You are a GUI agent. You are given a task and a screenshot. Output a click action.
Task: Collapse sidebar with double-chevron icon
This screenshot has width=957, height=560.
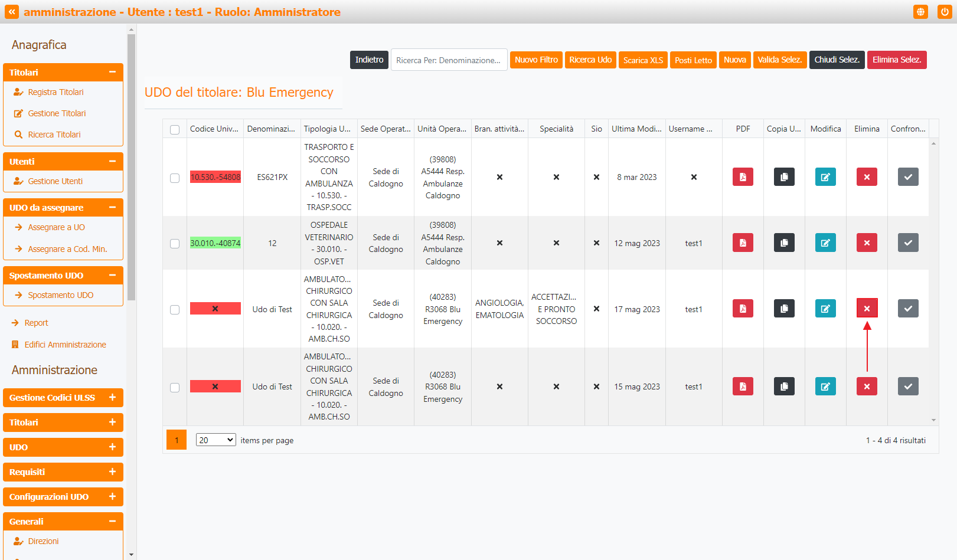tap(12, 12)
